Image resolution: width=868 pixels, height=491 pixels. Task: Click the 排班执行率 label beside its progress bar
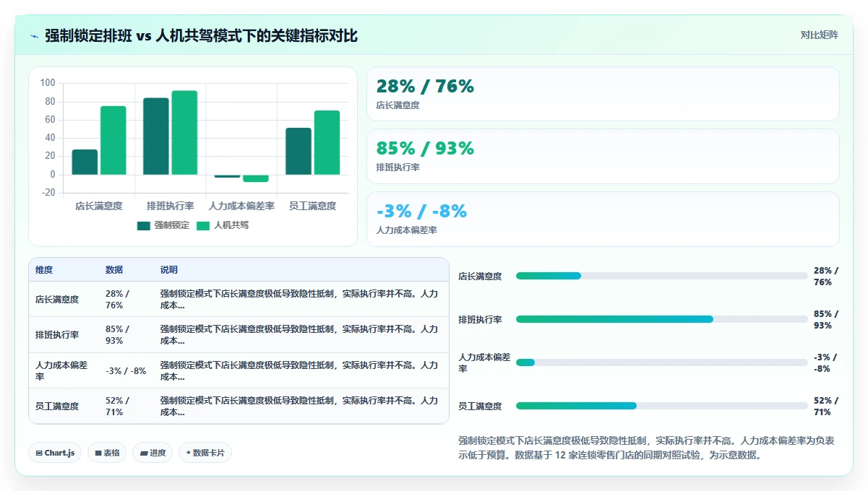coord(480,320)
